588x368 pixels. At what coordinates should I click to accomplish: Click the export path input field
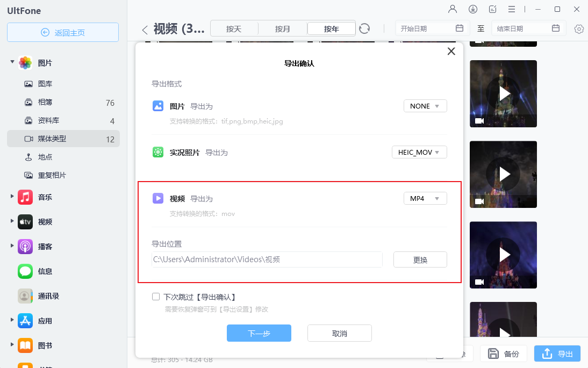coord(267,259)
